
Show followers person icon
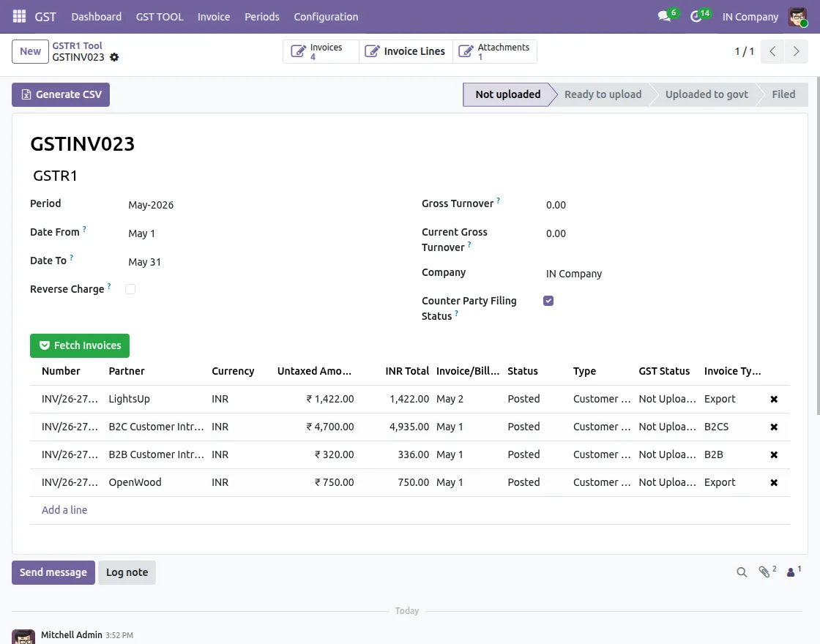click(x=791, y=572)
